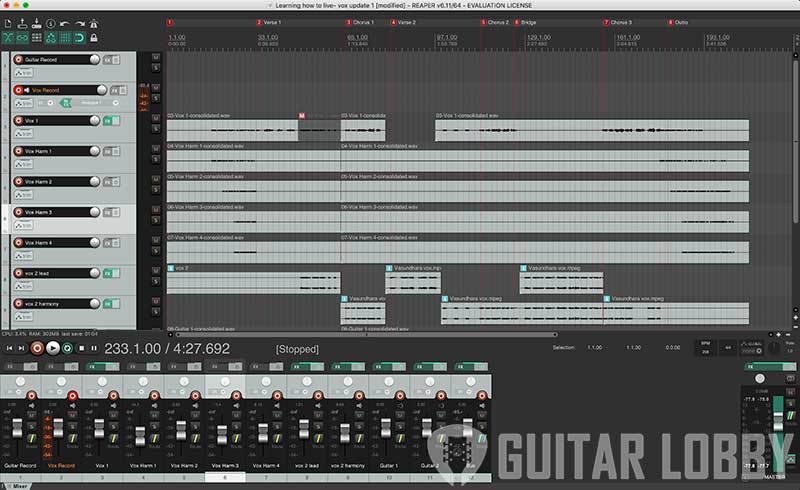Undo the last action
800x490 pixels.
[65, 23]
